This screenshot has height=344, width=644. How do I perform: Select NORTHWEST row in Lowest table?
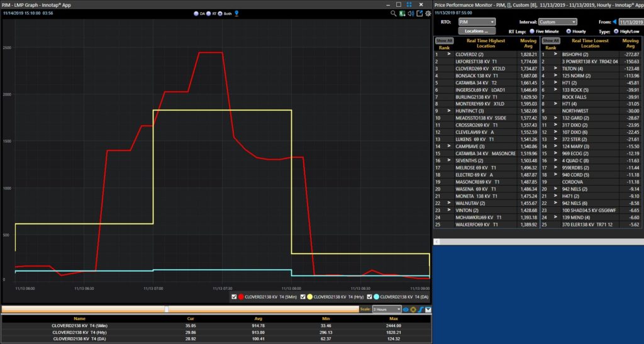(592, 111)
